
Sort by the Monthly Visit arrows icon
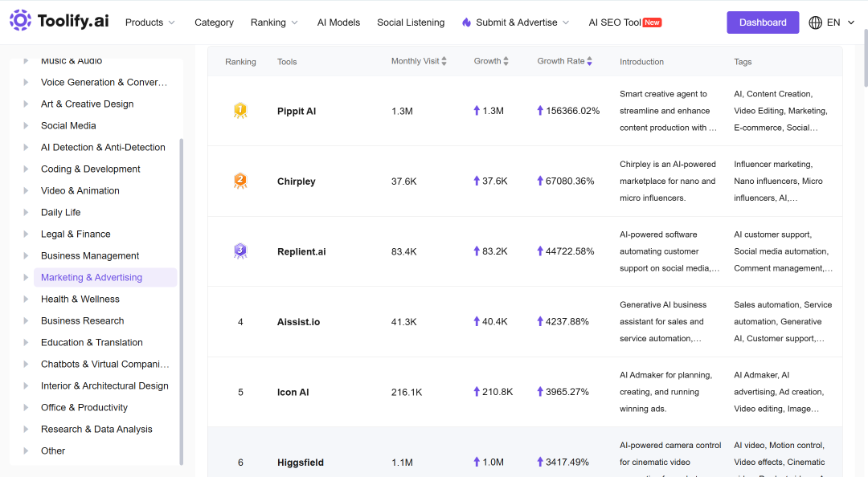[x=444, y=61]
